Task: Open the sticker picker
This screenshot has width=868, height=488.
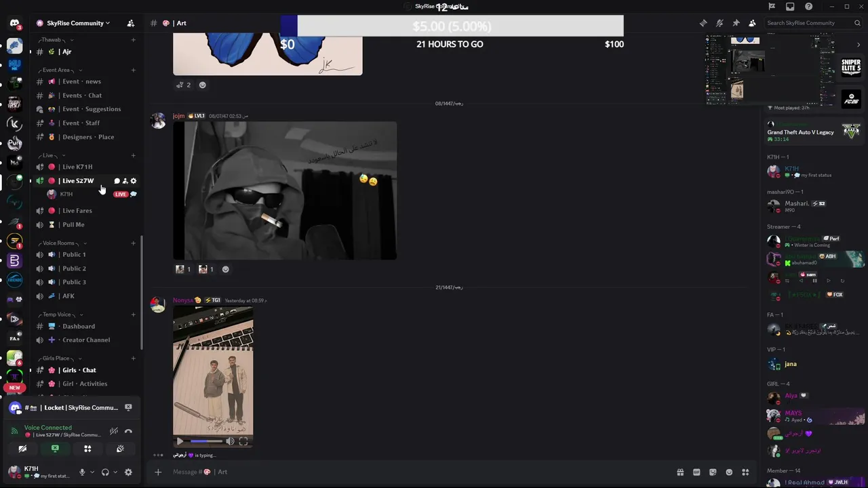Action: 713,472
